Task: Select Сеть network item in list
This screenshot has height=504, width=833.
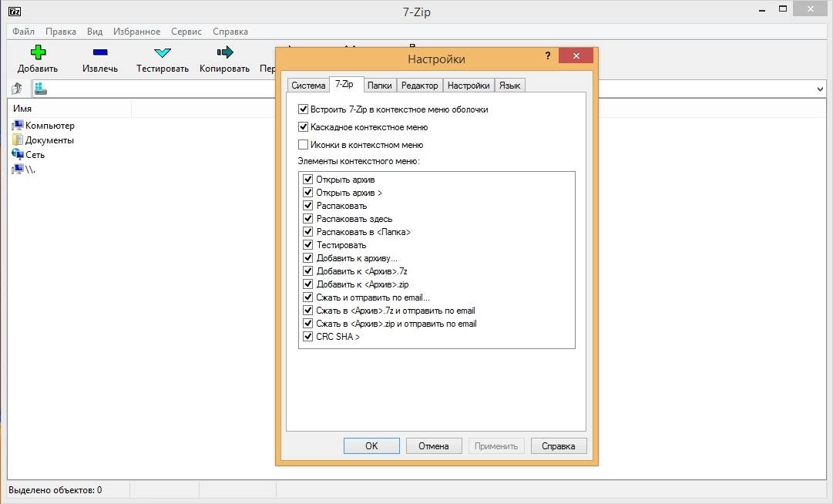Action: 29,155
